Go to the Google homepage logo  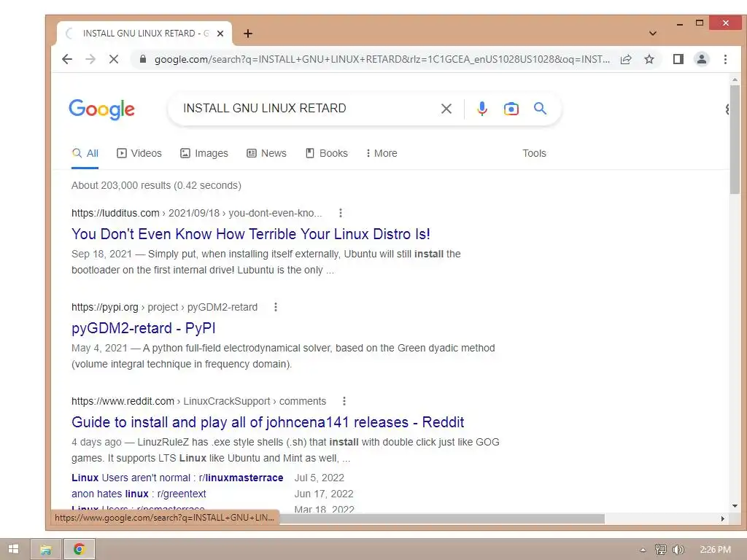(101, 109)
